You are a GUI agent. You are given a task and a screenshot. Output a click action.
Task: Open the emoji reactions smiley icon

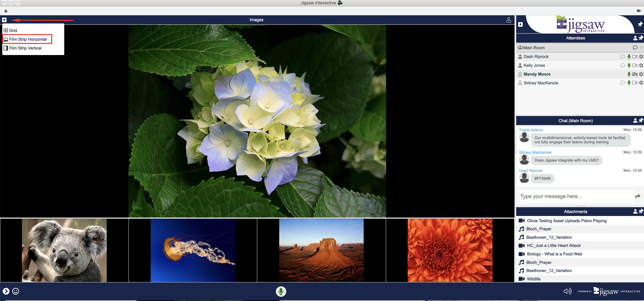[15, 291]
